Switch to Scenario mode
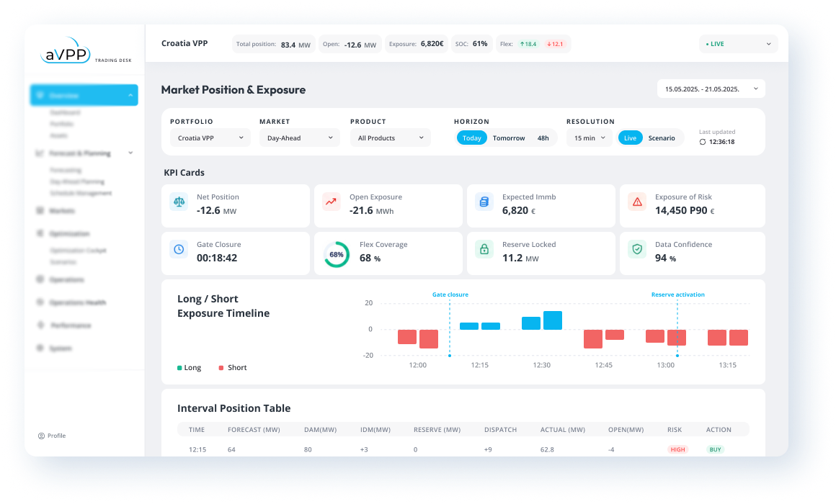The image size is (836, 504). pos(662,138)
